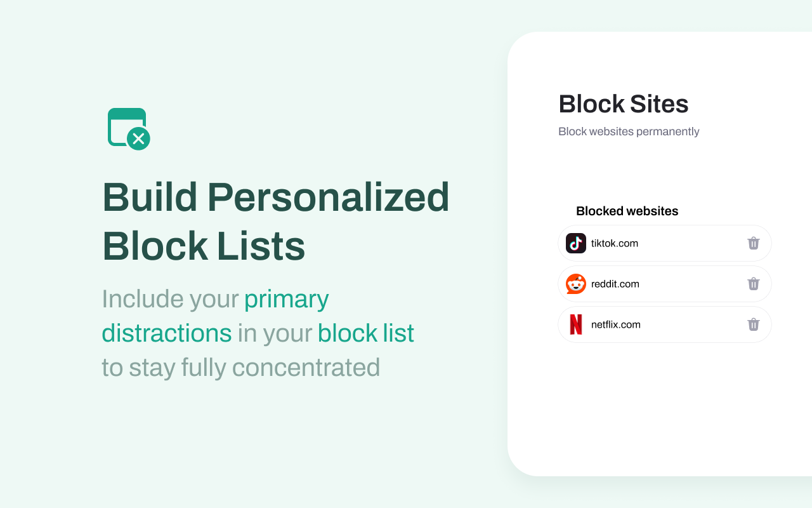Click the circular X badge on the logo
The height and width of the screenshot is (508, 812).
coord(138,138)
